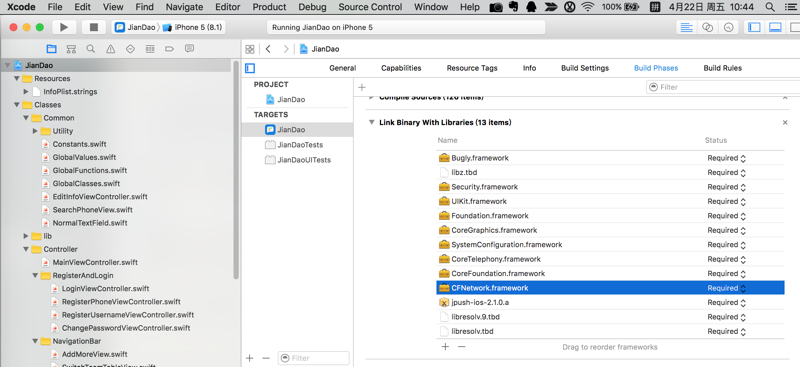This screenshot has height=367, width=800.
Task: Expand the lib folder
Action: 26,236
